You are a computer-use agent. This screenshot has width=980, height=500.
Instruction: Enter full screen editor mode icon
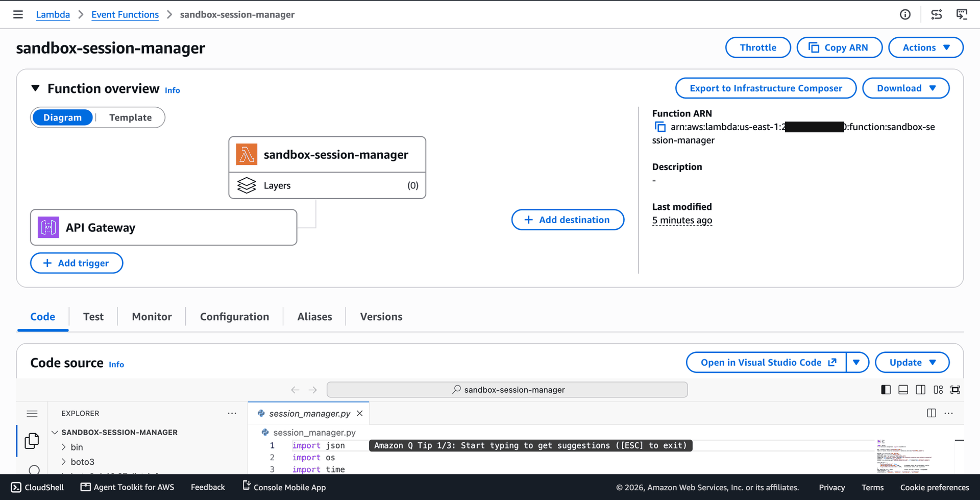[955, 390]
